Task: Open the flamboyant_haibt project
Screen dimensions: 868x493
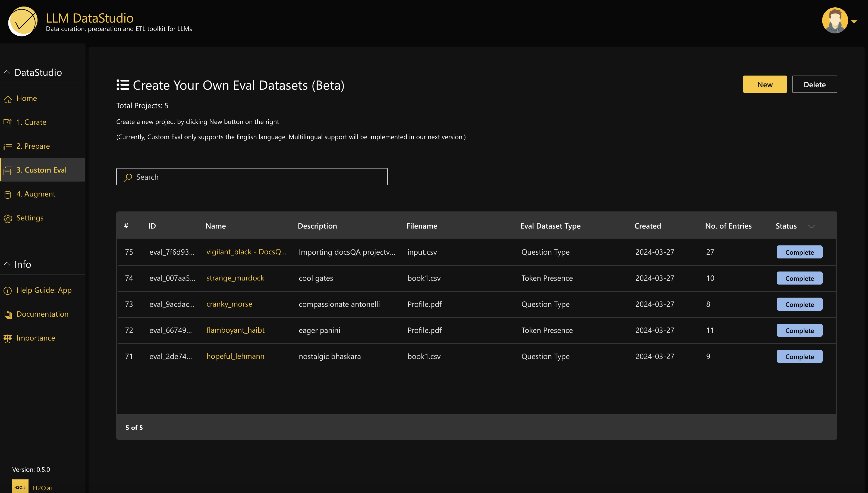Action: (235, 330)
